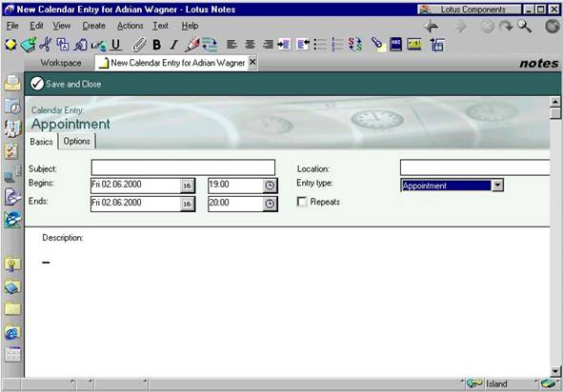Click the magnifying glass search icon

(524, 27)
